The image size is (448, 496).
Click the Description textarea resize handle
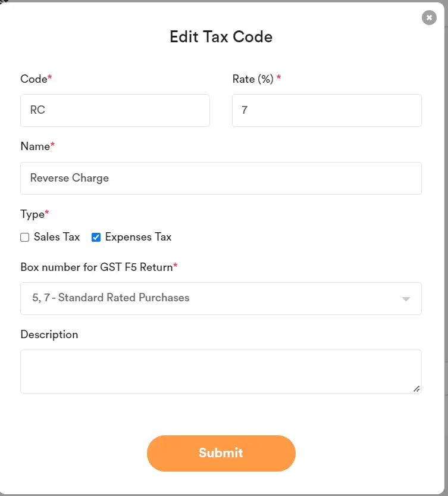coord(416,389)
